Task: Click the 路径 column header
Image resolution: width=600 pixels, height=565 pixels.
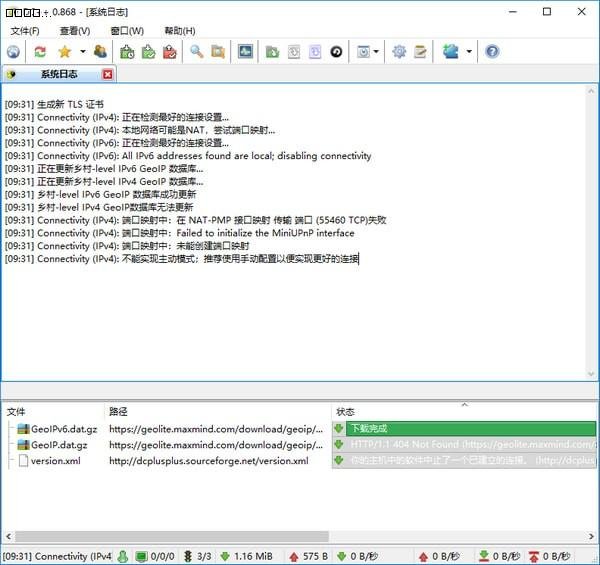Action: tap(217, 412)
